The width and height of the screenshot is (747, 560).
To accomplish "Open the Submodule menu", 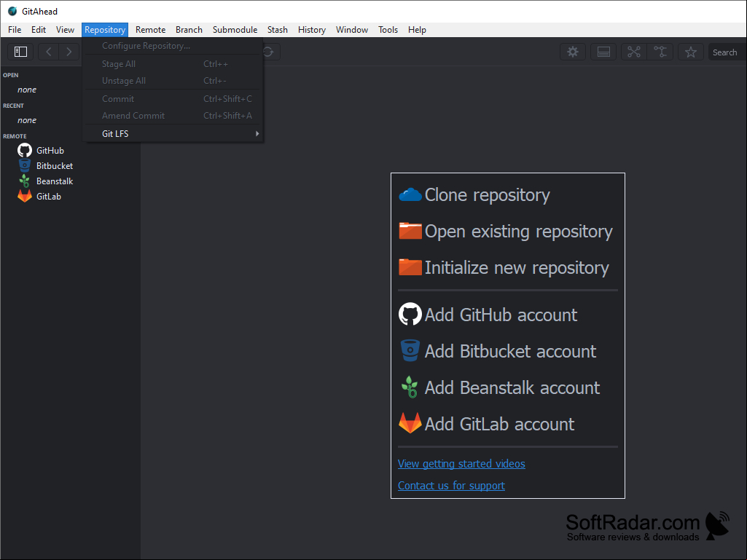I will 235,30.
